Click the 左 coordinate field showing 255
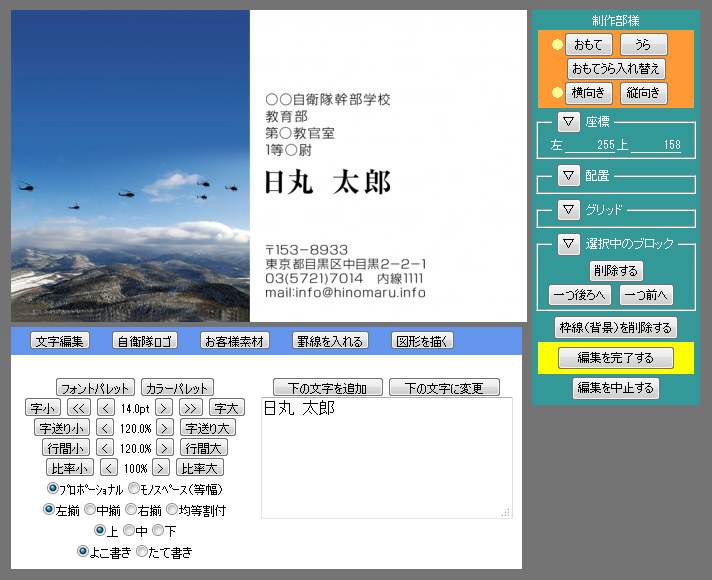The width and height of the screenshot is (712, 580). click(590, 145)
